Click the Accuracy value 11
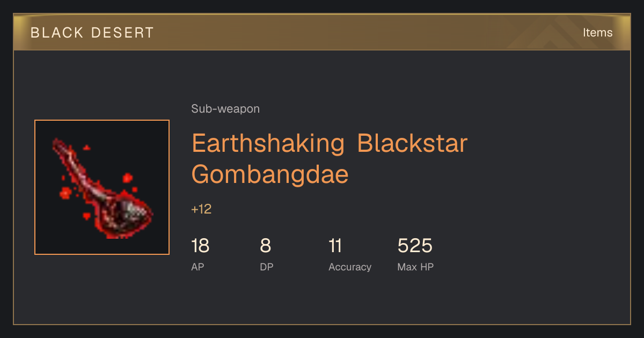 [335, 246]
